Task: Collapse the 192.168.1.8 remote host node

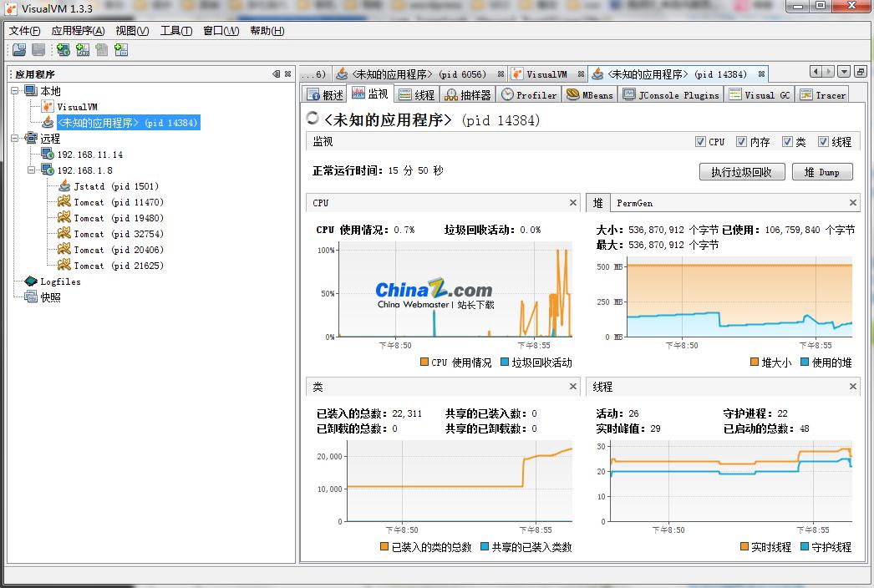Action: click(32, 170)
